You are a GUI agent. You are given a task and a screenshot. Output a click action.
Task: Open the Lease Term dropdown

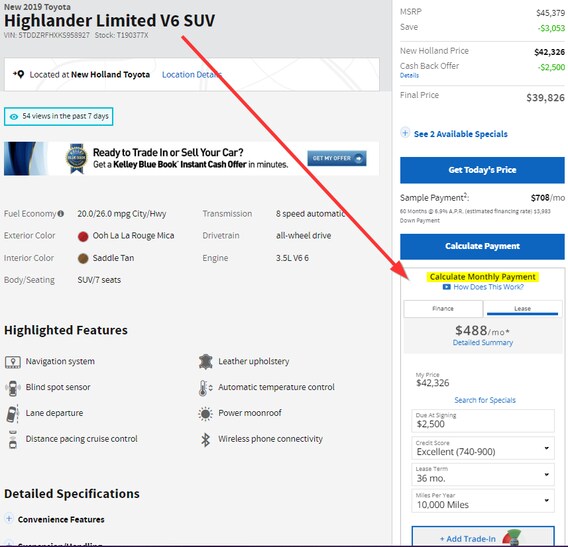click(483, 475)
